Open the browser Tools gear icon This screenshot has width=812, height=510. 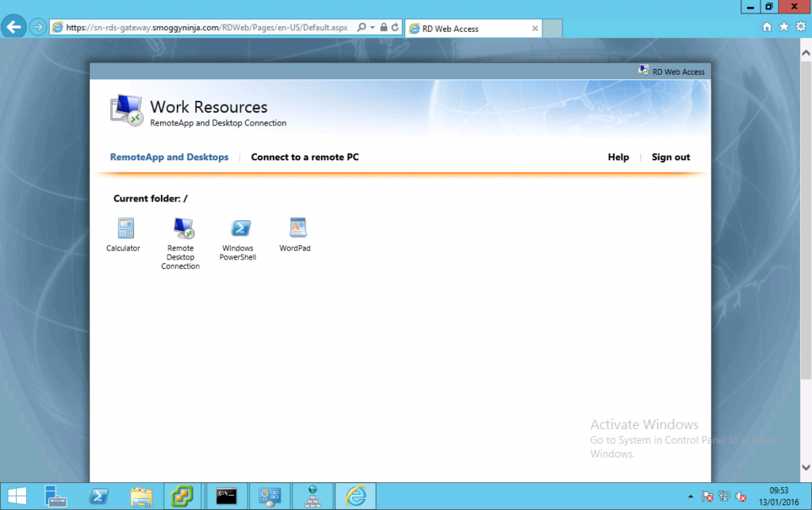pyautogui.click(x=801, y=26)
